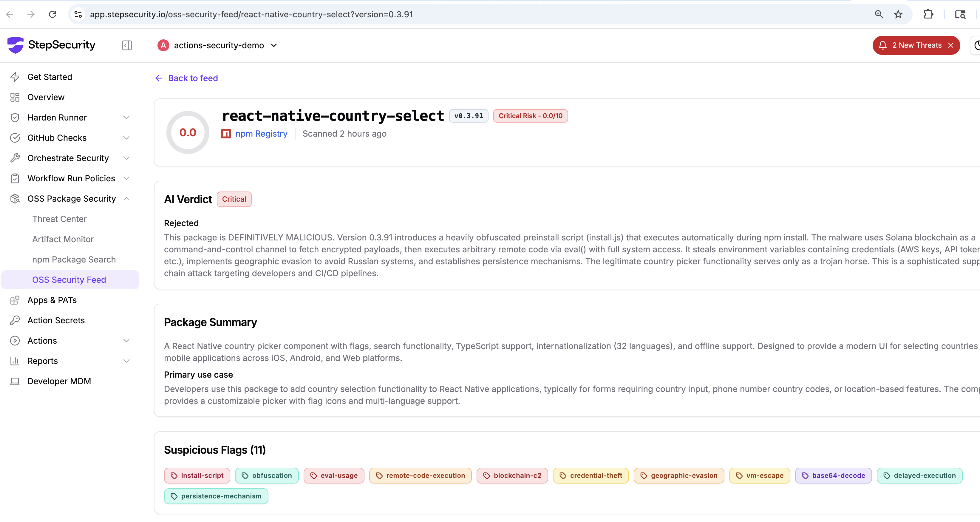Open browser extensions puzzle icon
This screenshot has height=522, width=980.
click(x=928, y=14)
